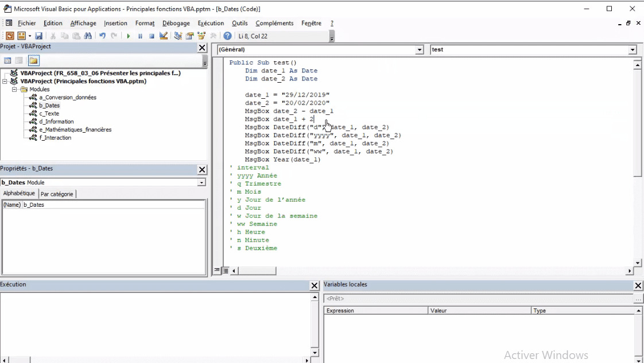Switch to the Par catégorie tab
644x363 pixels.
click(x=57, y=194)
